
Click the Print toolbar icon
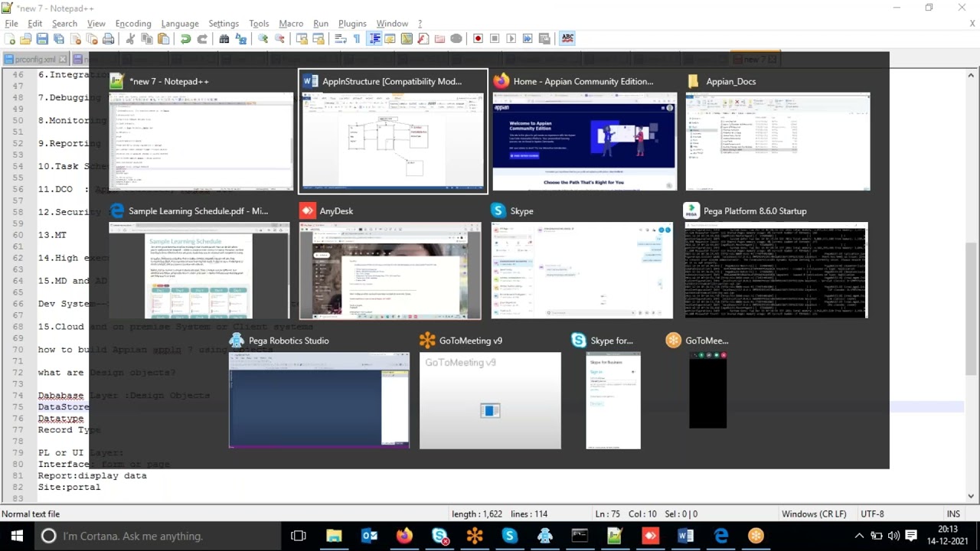point(108,39)
